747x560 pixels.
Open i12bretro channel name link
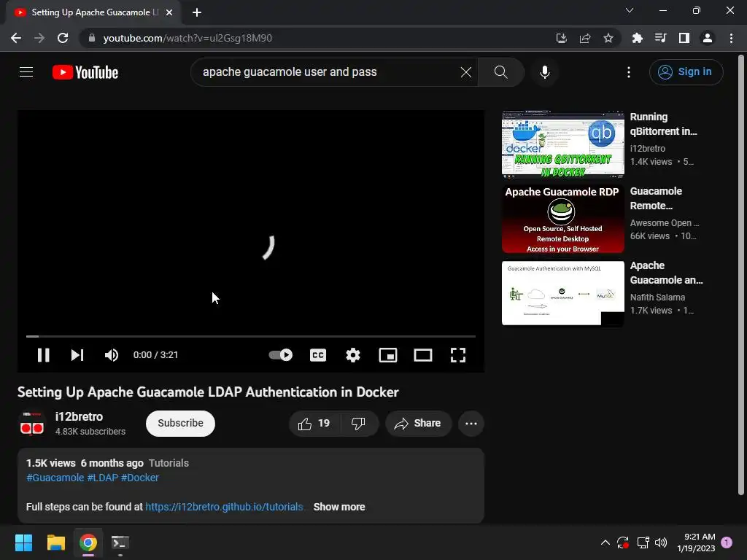(x=79, y=416)
